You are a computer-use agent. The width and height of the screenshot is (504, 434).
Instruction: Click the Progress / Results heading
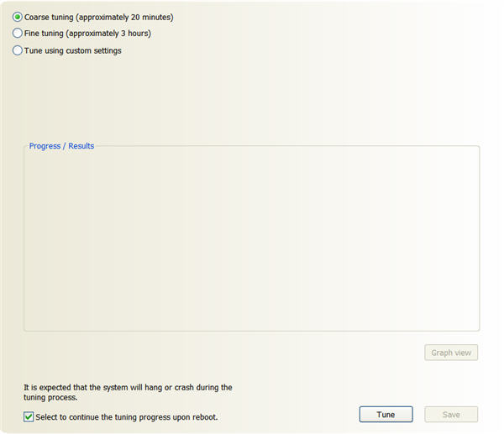tap(61, 146)
